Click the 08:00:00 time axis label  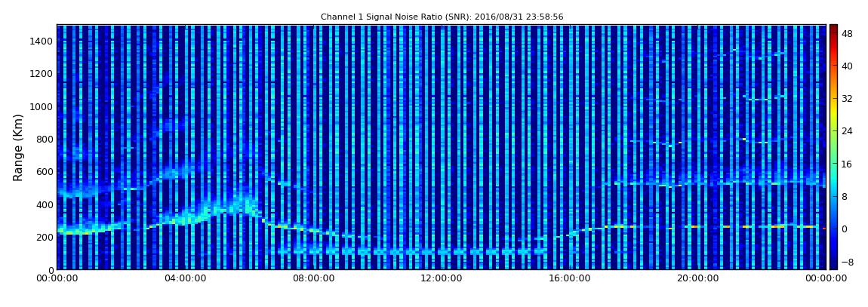point(313,279)
